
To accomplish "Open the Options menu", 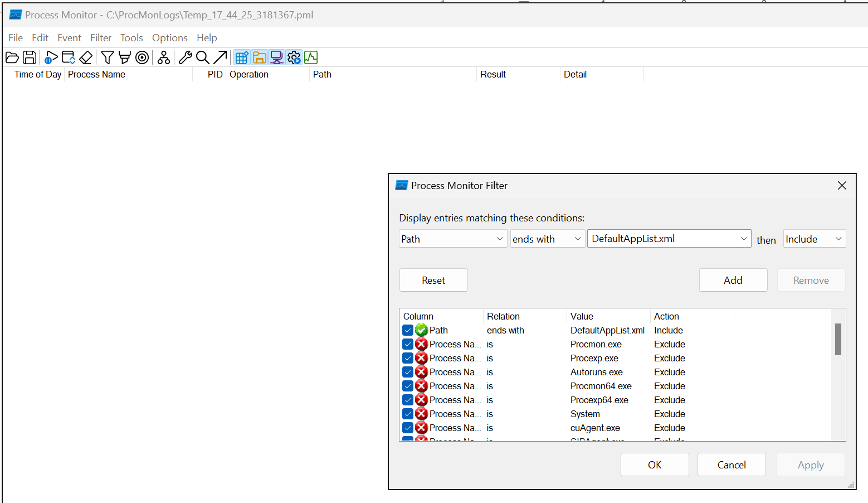I will [x=169, y=37].
